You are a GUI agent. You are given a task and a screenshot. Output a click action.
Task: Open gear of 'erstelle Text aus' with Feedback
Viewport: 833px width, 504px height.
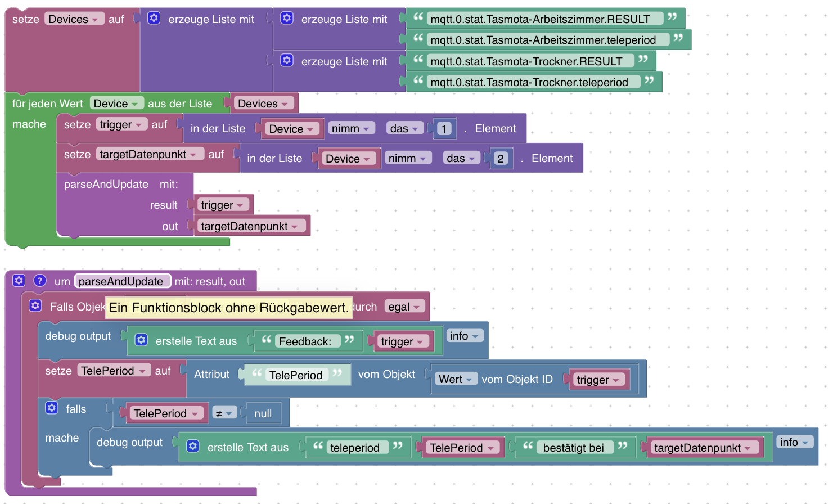pos(141,340)
